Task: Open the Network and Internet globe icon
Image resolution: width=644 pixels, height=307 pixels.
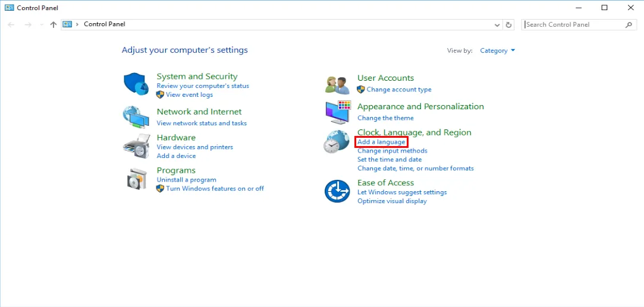Action: pos(136,117)
